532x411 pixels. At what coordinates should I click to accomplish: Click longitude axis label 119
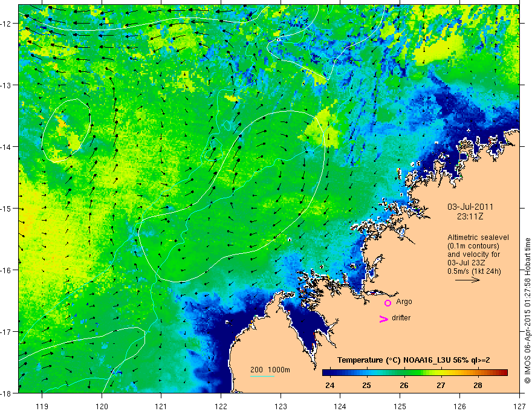pyautogui.click(x=42, y=406)
